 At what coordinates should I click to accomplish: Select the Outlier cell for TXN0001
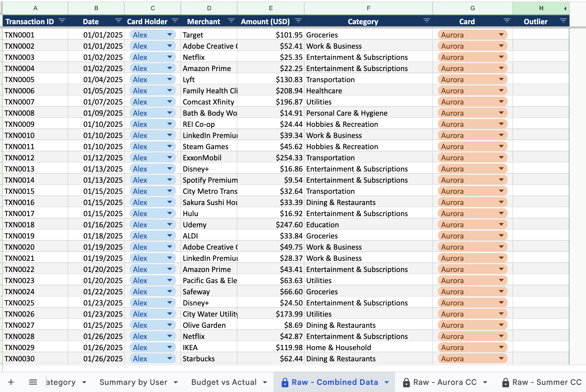(x=541, y=35)
